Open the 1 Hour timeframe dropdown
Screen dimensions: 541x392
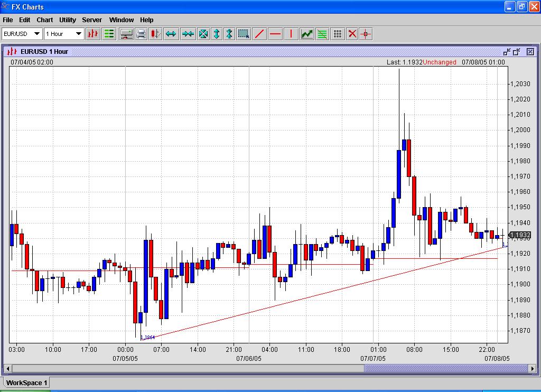tap(64, 34)
